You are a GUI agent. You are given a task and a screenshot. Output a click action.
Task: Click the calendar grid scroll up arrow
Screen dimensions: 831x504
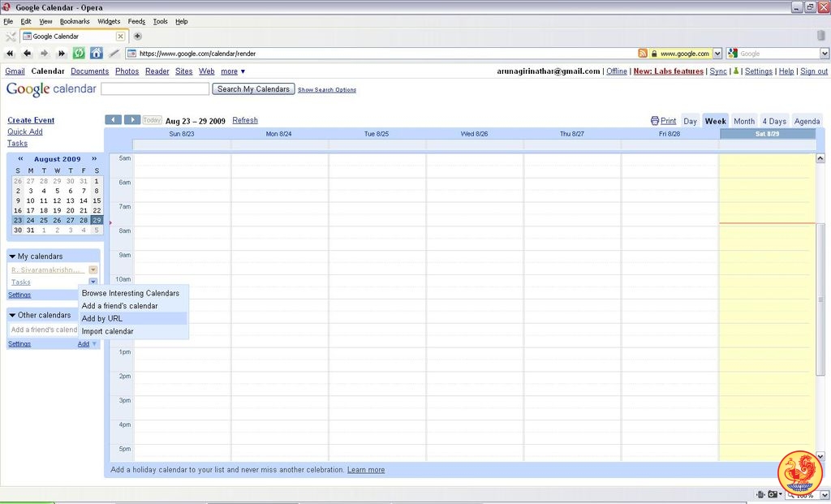820,158
